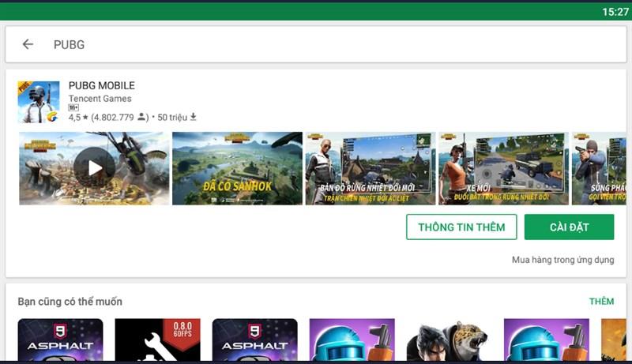Click the reviewer person icon beside rating
The height and width of the screenshot is (364, 632).
click(142, 117)
